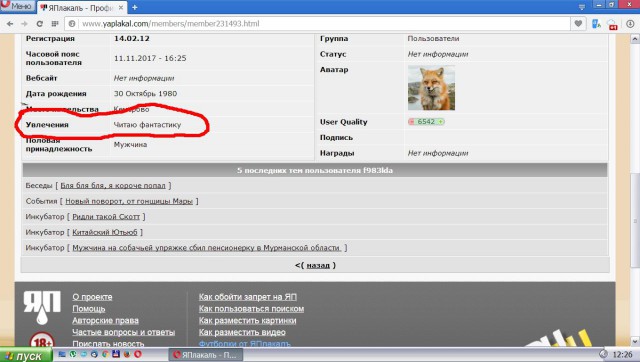Image resolution: width=640 pixels, height=362 pixels.
Task: Open topic 'Бля бля бля, я короче попал'
Action: click(113, 185)
